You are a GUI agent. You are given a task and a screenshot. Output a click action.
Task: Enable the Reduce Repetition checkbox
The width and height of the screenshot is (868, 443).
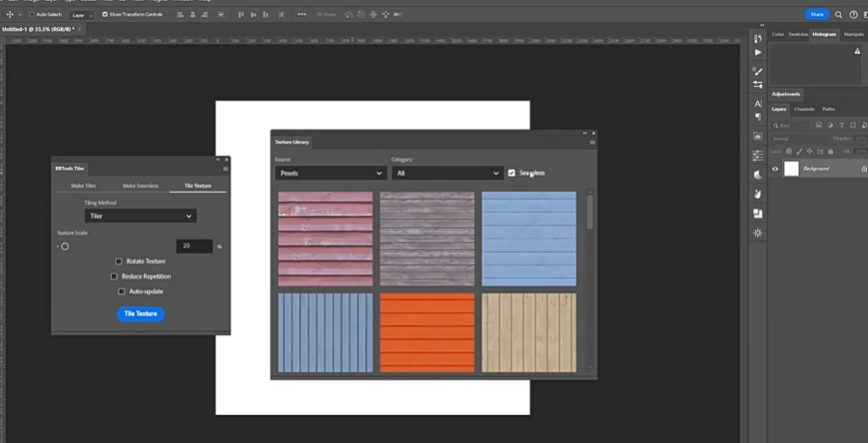pos(114,276)
